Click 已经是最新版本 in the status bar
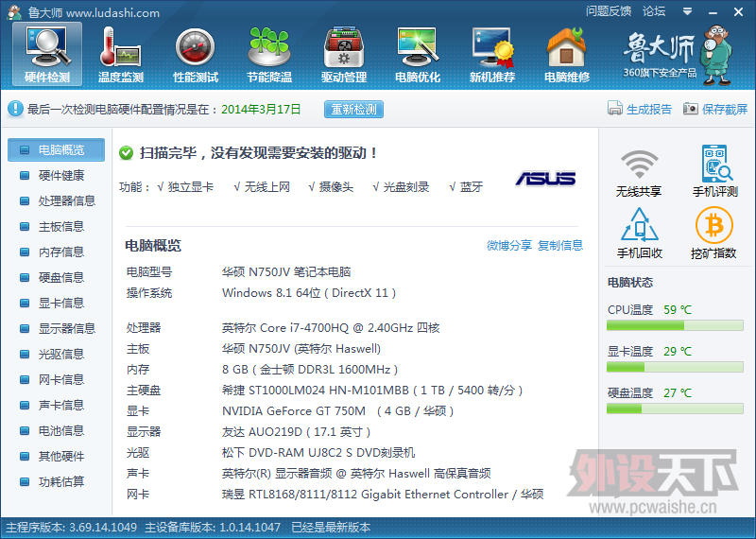Viewport: 756px width, 539px height. click(x=331, y=527)
